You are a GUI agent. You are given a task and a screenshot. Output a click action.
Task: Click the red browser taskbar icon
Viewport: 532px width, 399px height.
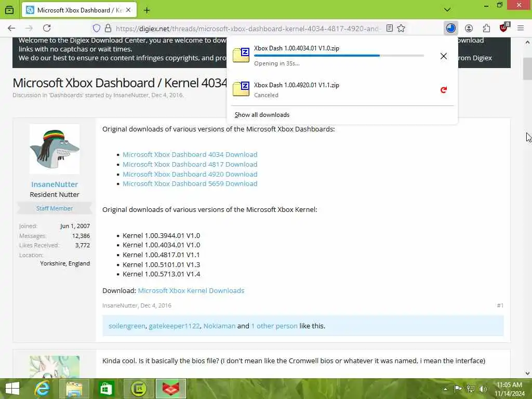(170, 389)
